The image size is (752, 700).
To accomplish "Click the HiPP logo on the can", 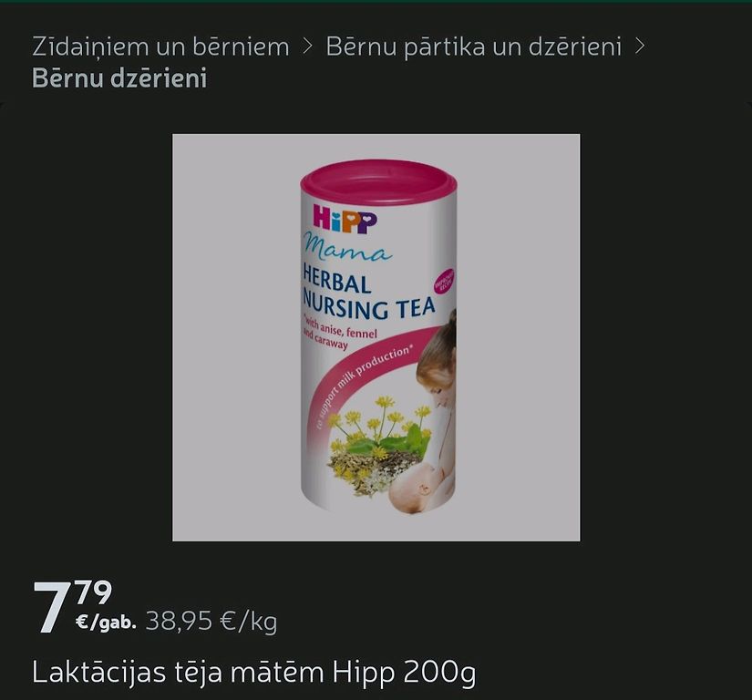I will tap(345, 219).
